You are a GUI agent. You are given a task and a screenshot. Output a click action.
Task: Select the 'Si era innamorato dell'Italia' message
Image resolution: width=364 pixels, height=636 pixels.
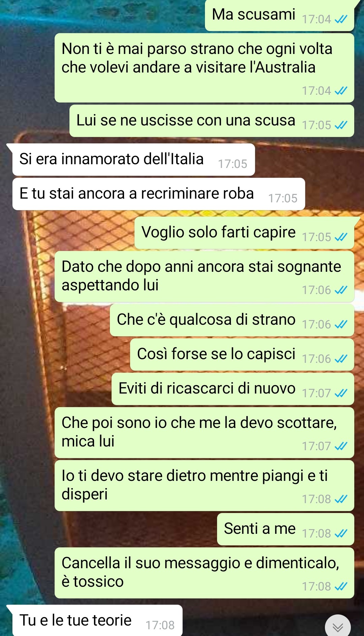pos(133,160)
